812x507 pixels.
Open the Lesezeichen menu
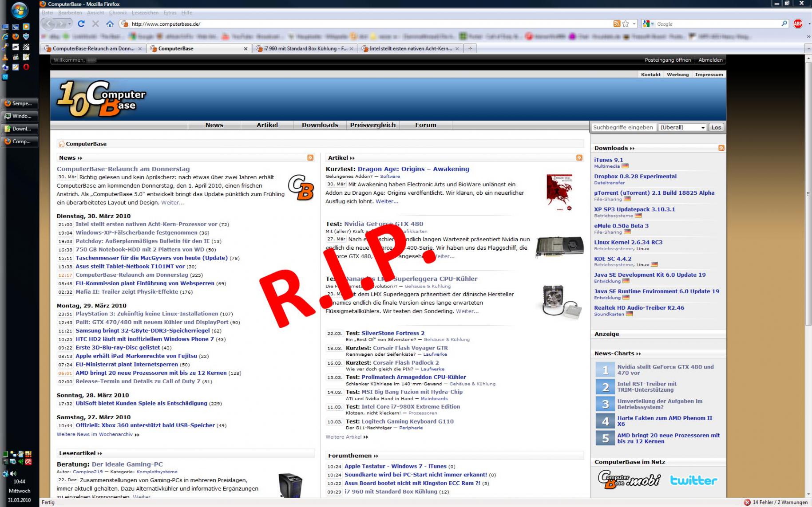point(145,13)
